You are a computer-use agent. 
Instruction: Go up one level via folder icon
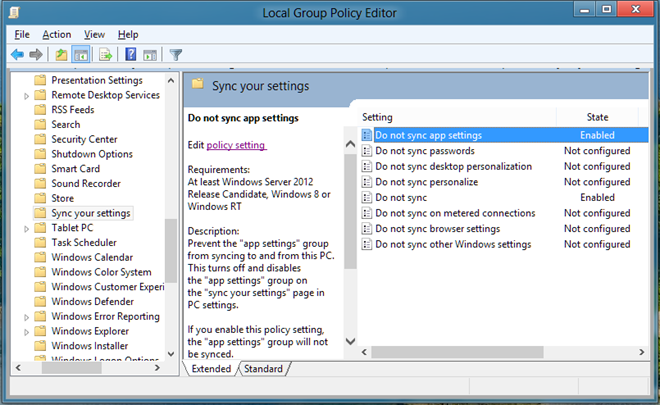point(62,54)
